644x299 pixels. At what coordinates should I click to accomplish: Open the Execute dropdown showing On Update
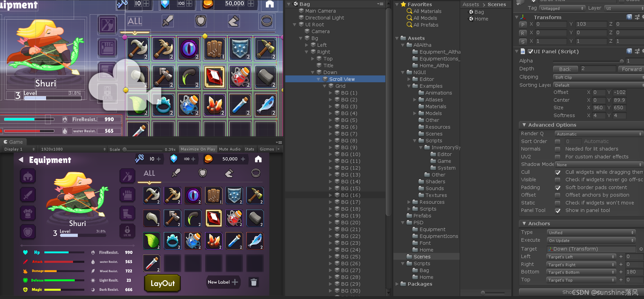point(591,240)
